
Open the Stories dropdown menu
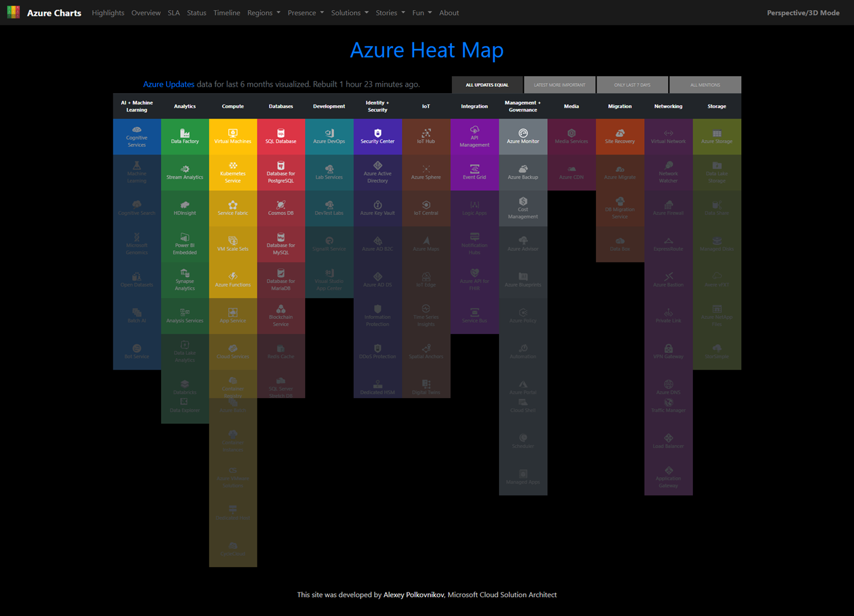click(x=391, y=13)
